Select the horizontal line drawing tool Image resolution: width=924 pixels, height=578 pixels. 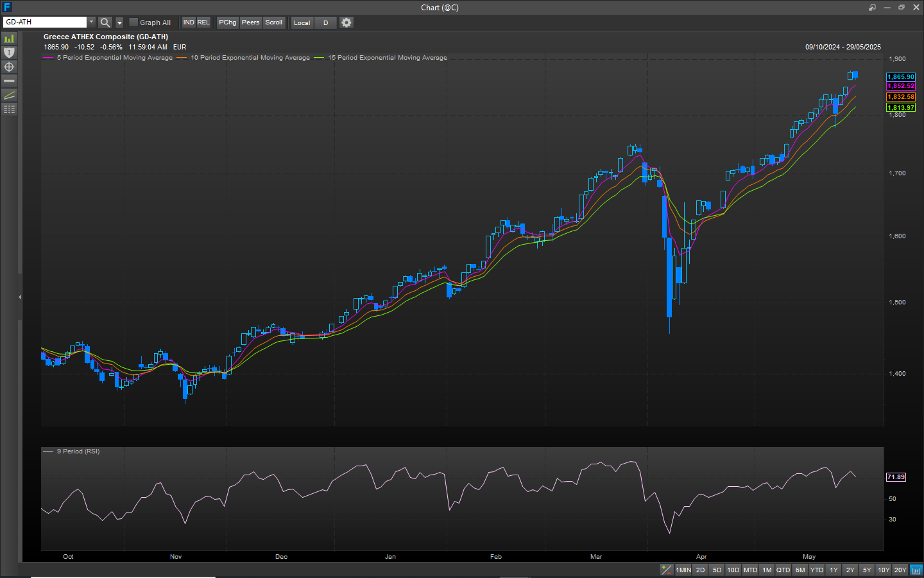(x=9, y=81)
